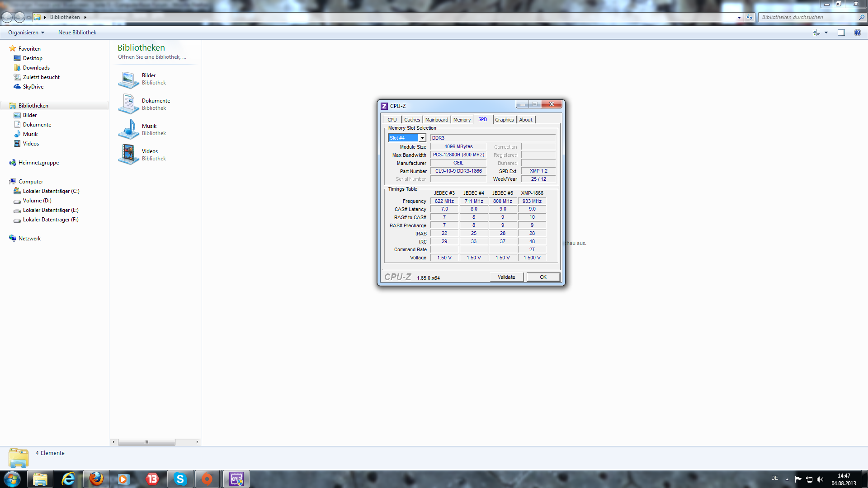This screenshot has height=488, width=868.
Task: Click the search magnifier icon
Action: [862, 17]
